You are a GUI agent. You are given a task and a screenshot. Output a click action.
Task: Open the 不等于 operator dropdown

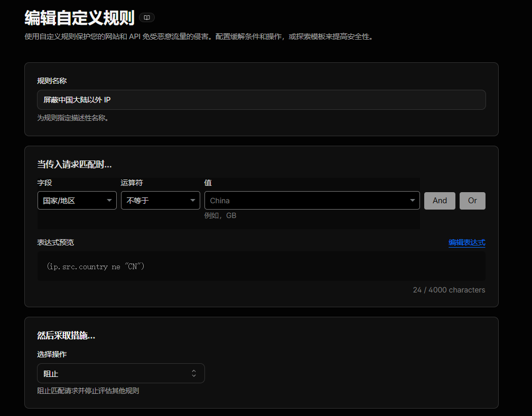161,201
